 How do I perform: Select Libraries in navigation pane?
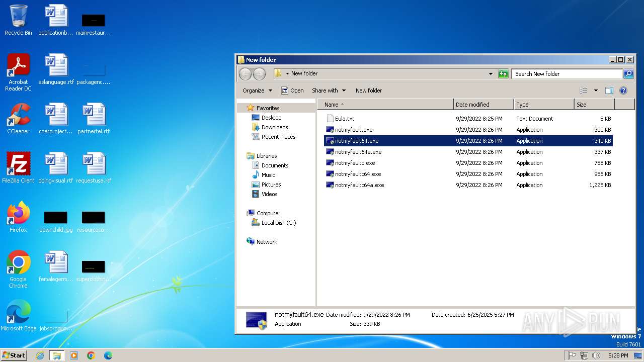[x=267, y=156]
